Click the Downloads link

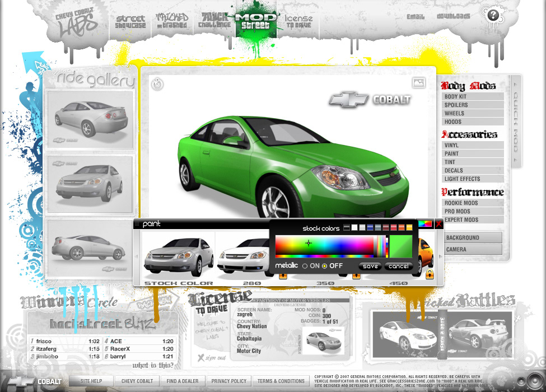click(454, 16)
